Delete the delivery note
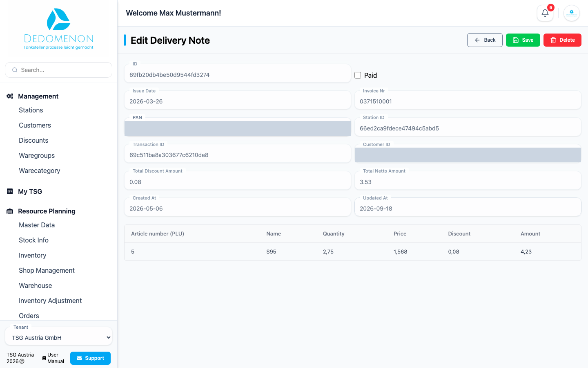The image size is (588, 368). click(x=562, y=40)
